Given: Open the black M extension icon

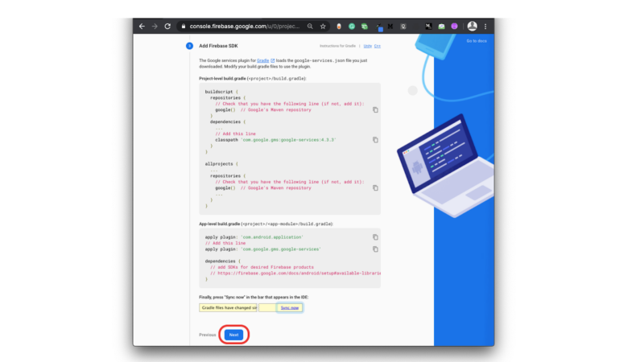Looking at the screenshot, I should [x=390, y=27].
